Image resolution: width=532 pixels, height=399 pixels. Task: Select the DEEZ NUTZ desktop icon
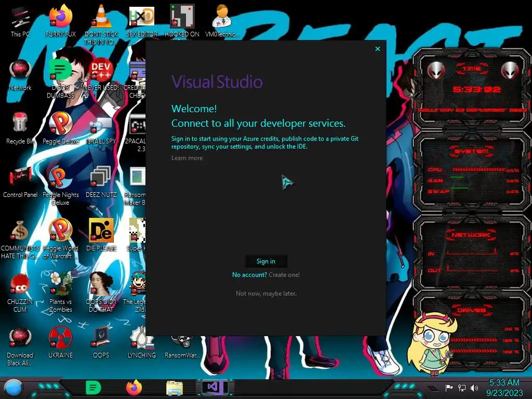[x=101, y=182]
